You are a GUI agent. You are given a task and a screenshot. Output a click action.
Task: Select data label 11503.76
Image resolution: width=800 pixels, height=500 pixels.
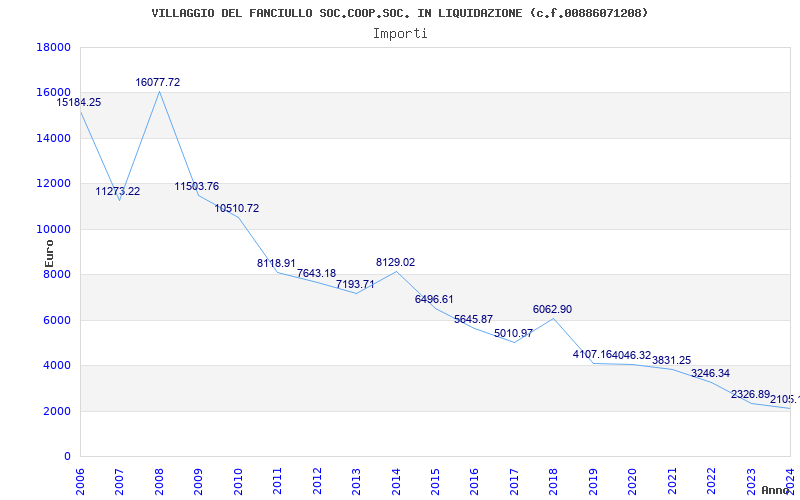197,187
